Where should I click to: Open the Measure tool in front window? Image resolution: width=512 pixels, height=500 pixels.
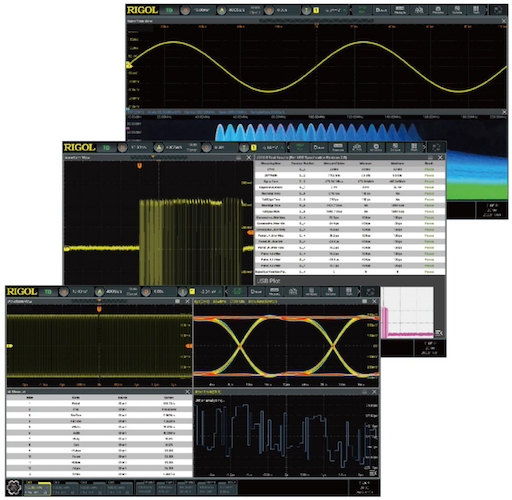coord(274,292)
